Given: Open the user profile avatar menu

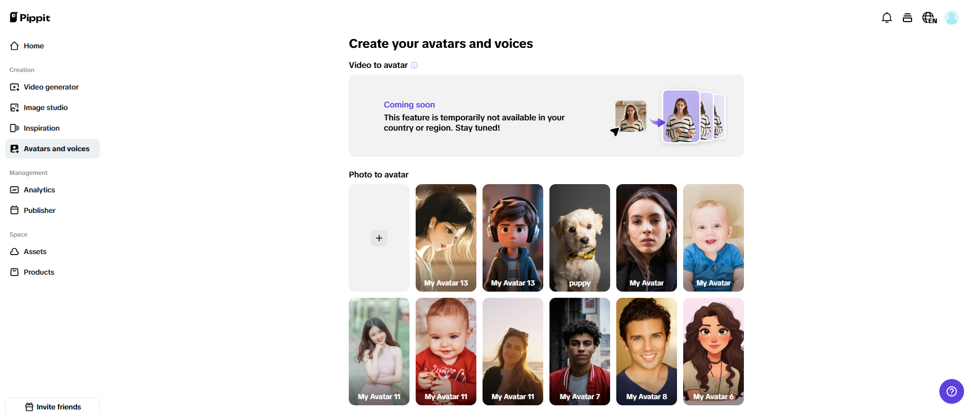Looking at the screenshot, I should pos(951,18).
